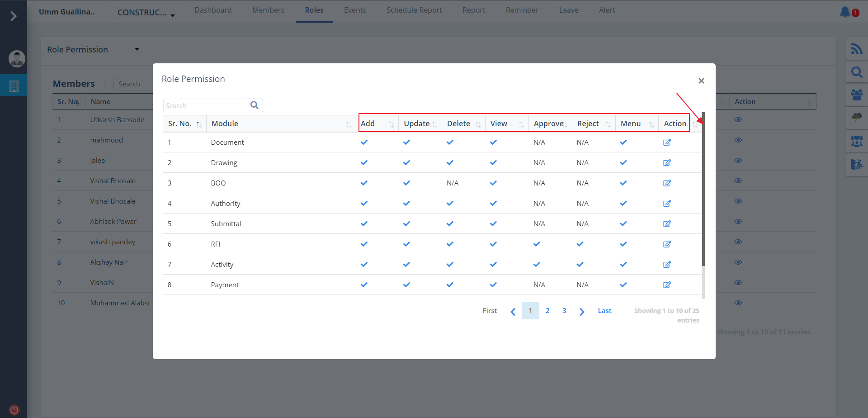This screenshot has width=868, height=418.
Task: Click the magnifier icon in right sidebar
Action: [x=856, y=72]
